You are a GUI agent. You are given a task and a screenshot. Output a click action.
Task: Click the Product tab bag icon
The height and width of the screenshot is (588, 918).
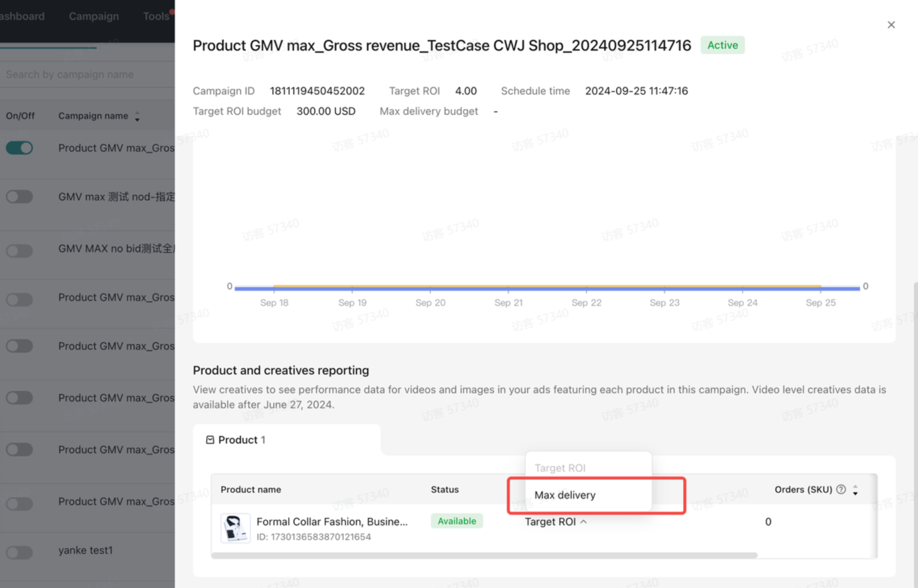[x=210, y=440]
